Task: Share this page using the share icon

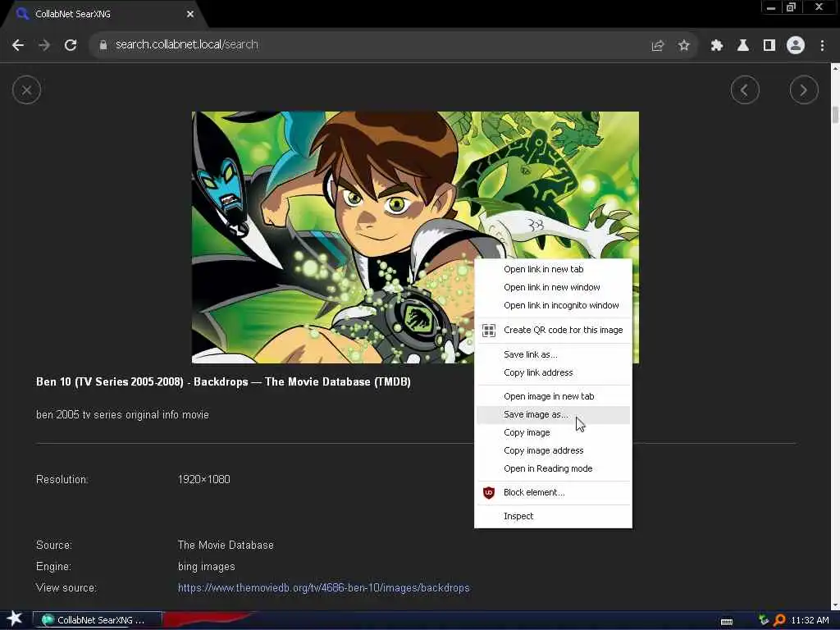Action: click(658, 46)
